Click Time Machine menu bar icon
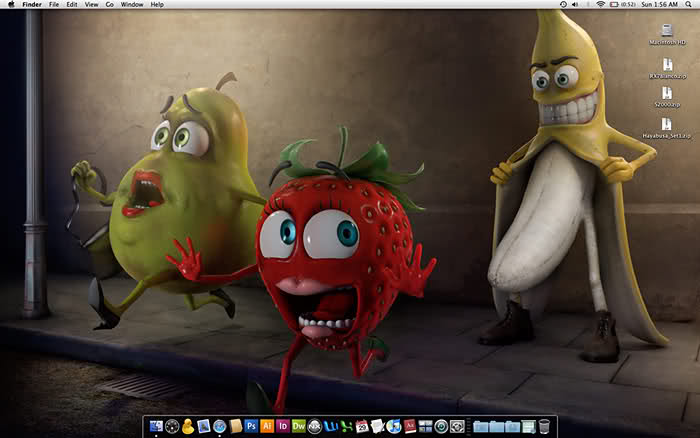 [x=563, y=4]
